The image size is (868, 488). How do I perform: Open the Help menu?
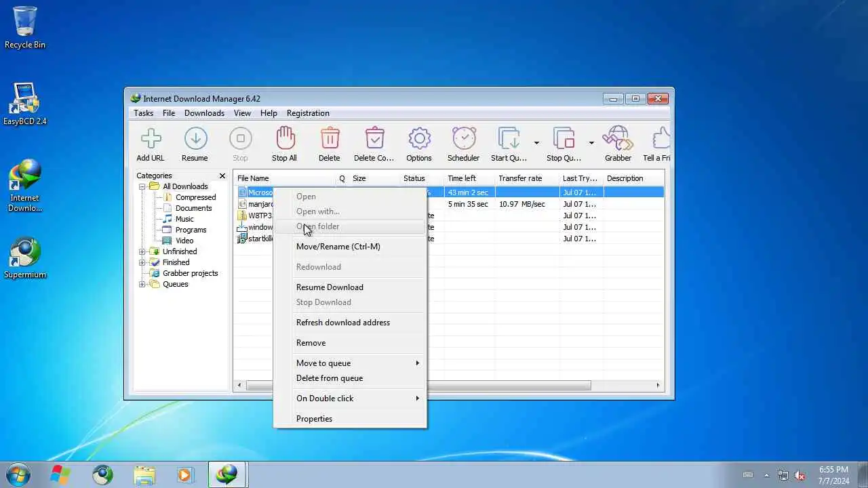(x=269, y=113)
